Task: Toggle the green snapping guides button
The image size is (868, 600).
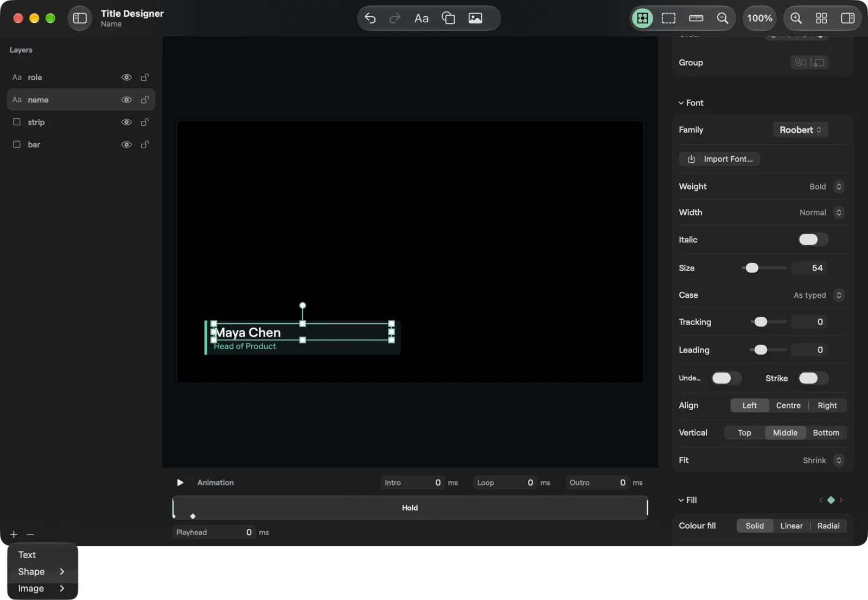Action: click(x=642, y=18)
